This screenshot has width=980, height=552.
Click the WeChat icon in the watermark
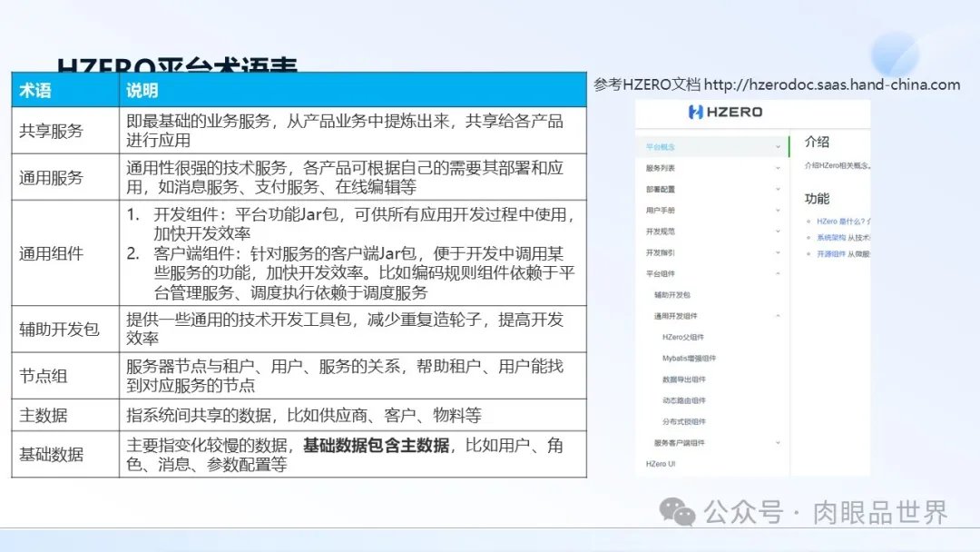pyautogui.click(x=677, y=511)
